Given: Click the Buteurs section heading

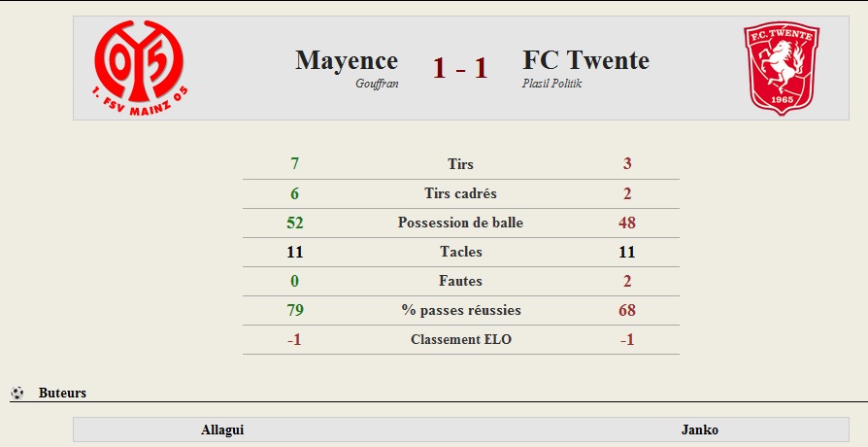Looking at the screenshot, I should pyautogui.click(x=62, y=393).
